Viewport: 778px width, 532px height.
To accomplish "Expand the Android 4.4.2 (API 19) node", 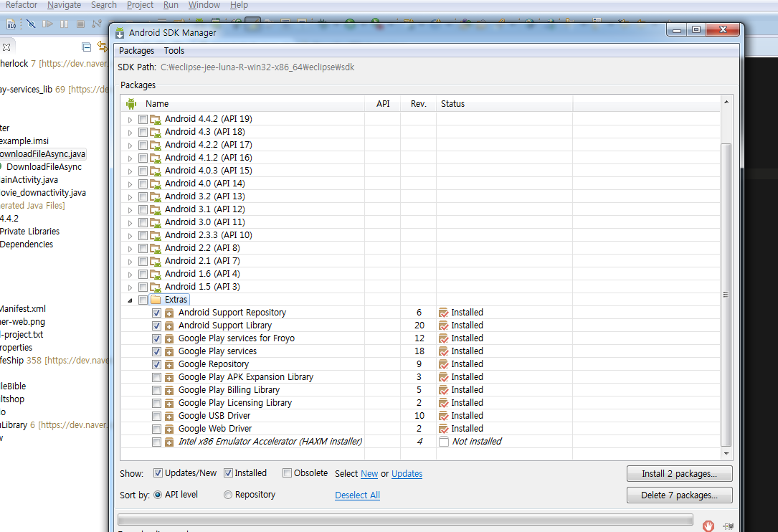I will point(130,120).
